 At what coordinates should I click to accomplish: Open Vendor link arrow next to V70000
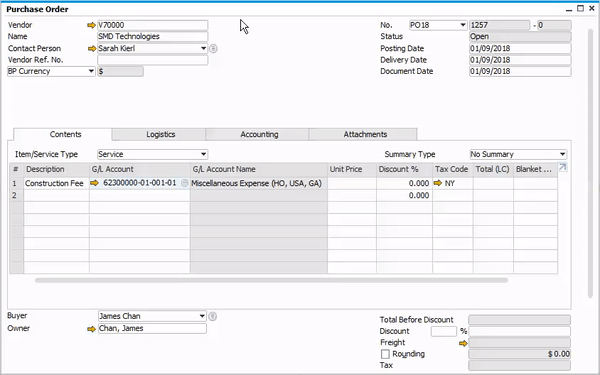pyautogui.click(x=91, y=25)
